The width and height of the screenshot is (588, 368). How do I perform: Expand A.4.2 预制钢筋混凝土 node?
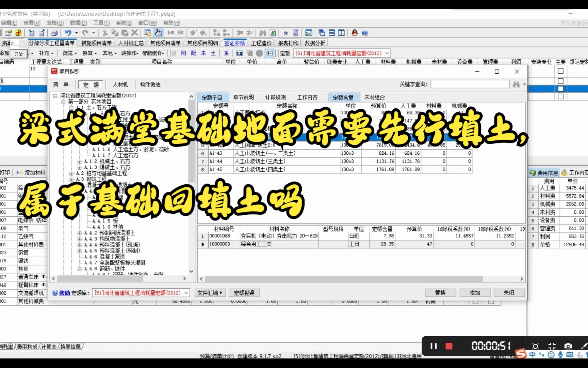[x=79, y=233]
